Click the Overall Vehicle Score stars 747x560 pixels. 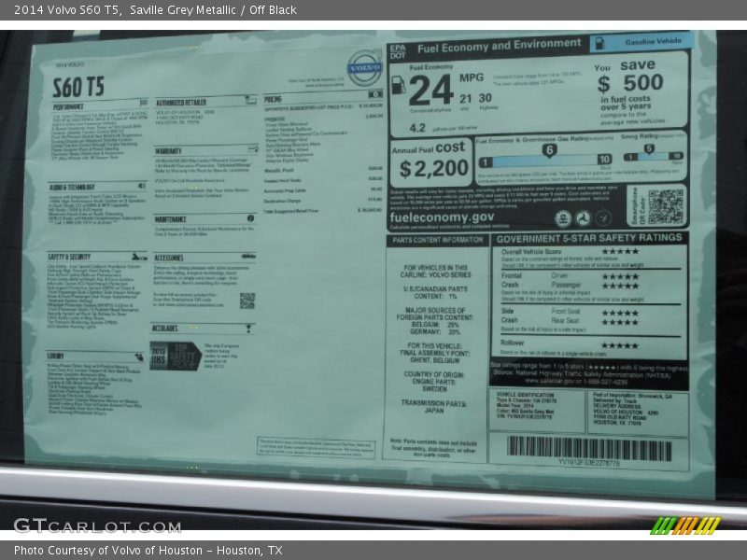(620, 251)
